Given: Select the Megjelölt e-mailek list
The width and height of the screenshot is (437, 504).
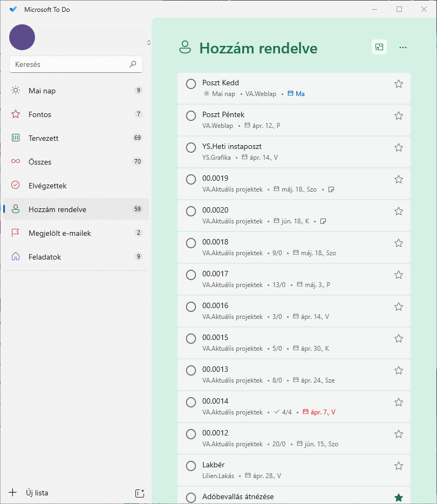Looking at the screenshot, I should pos(59,233).
